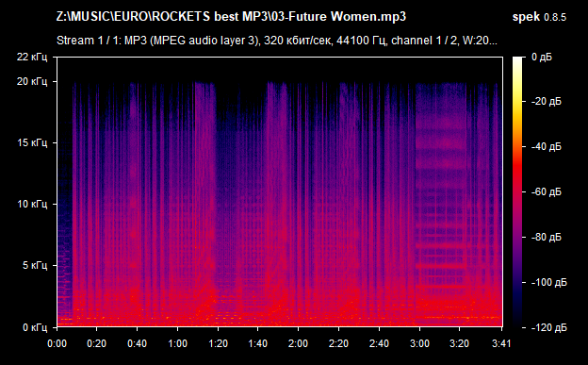Click the '2:40' time axis label
The width and height of the screenshot is (588, 365).
(379, 343)
